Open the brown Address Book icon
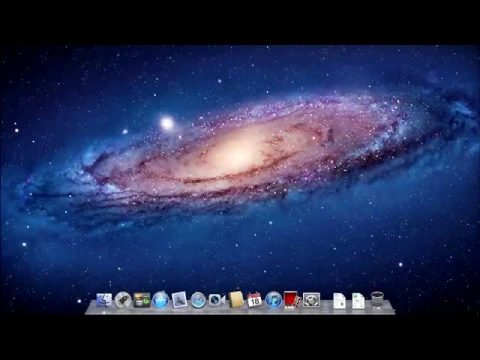Image resolution: width=480 pixels, height=360 pixels. [x=236, y=300]
